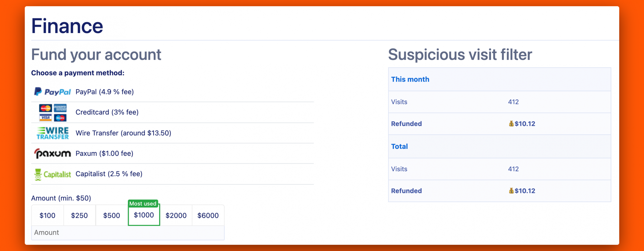Set amount to $500

coord(112,215)
